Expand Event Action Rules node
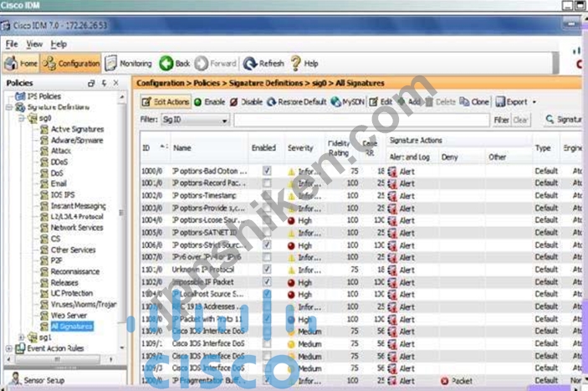Image resolution: width=588 pixels, height=391 pixels. 9,348
